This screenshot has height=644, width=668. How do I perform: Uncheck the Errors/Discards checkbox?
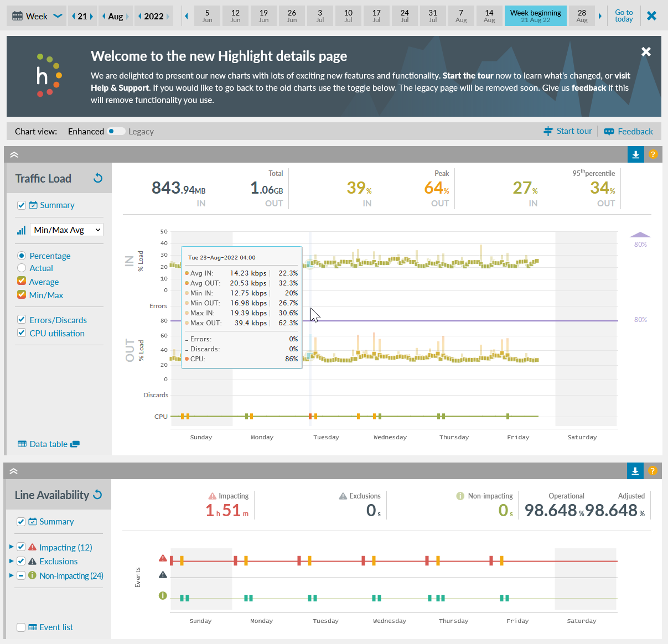[x=21, y=319]
